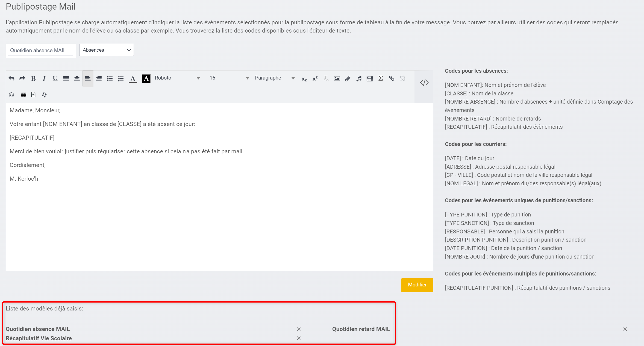
Task: Click the '[TYPE PUNITION] : Type de punition' code
Action: pos(488,215)
